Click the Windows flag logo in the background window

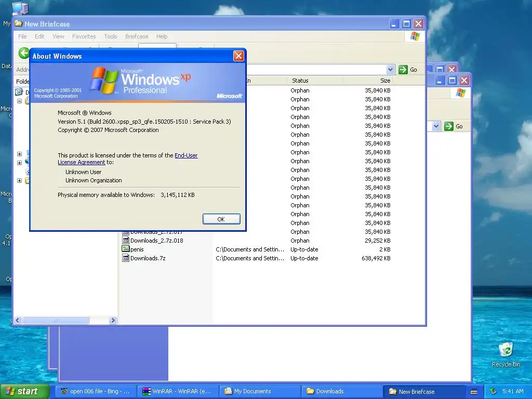tap(460, 92)
